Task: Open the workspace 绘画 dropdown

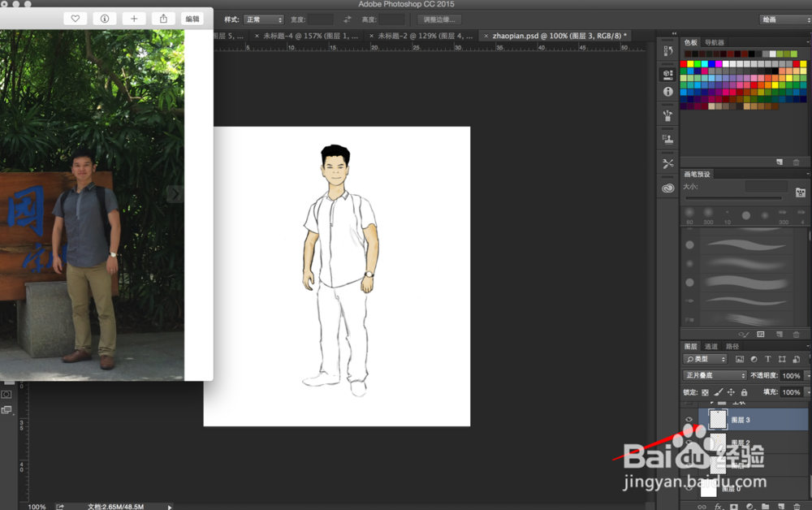Action: 786,19
